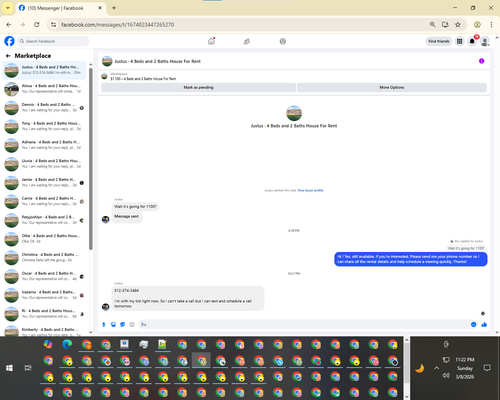Open the Groups icon in Facebook header
This screenshot has height=400, width=500.
(283, 41)
